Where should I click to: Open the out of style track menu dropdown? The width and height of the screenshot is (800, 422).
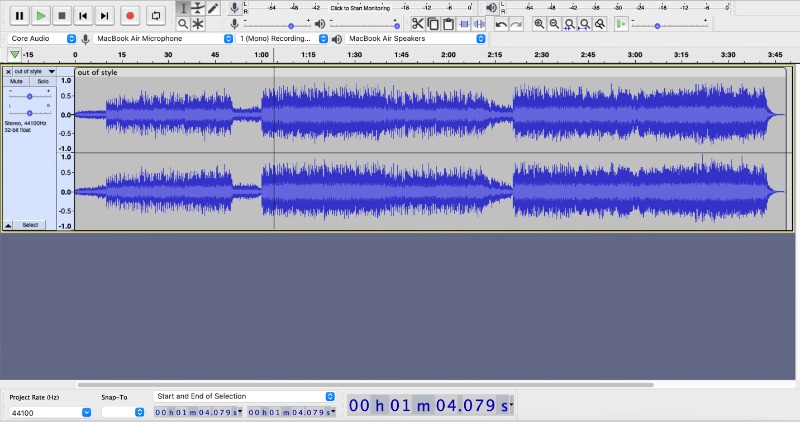35,72
